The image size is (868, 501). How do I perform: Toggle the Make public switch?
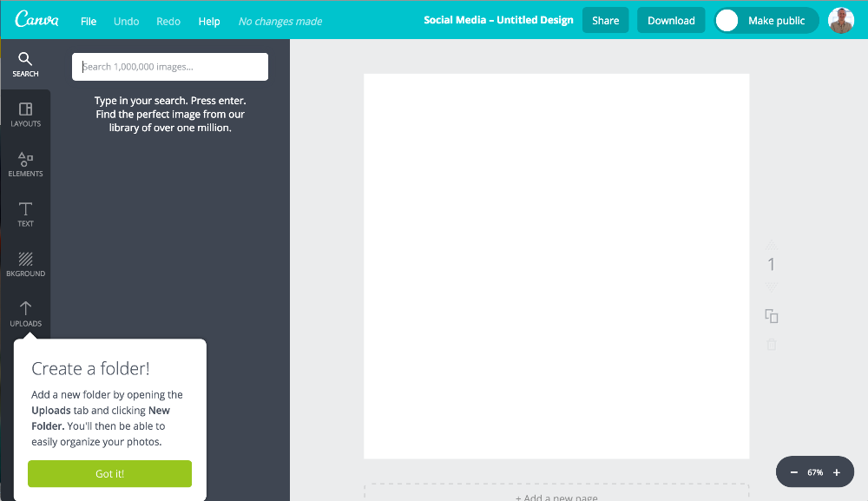726,19
